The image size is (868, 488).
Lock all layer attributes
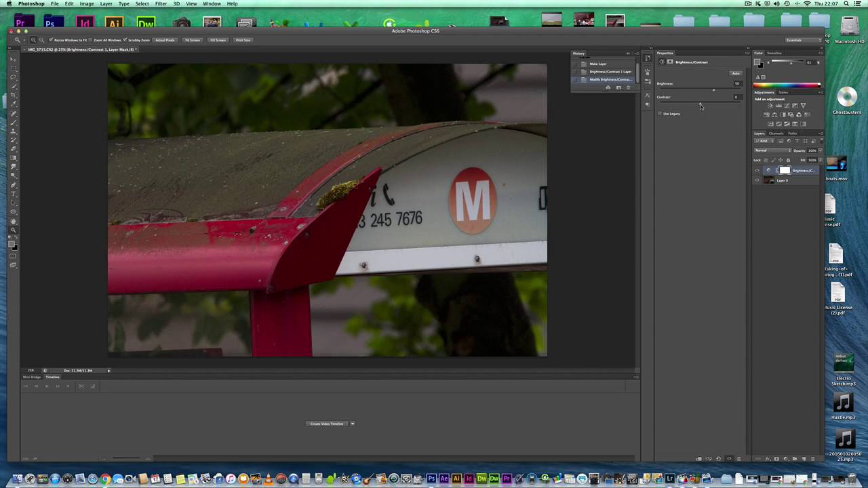[788, 160]
